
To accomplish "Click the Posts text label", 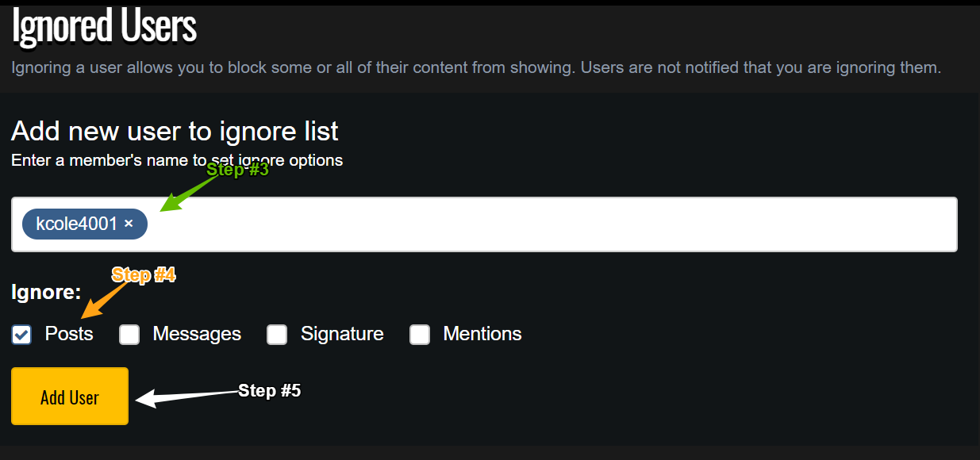I will tap(69, 334).
